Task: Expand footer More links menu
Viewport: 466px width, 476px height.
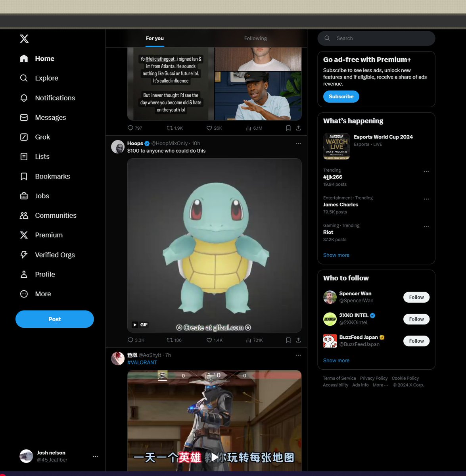Action: pos(380,385)
